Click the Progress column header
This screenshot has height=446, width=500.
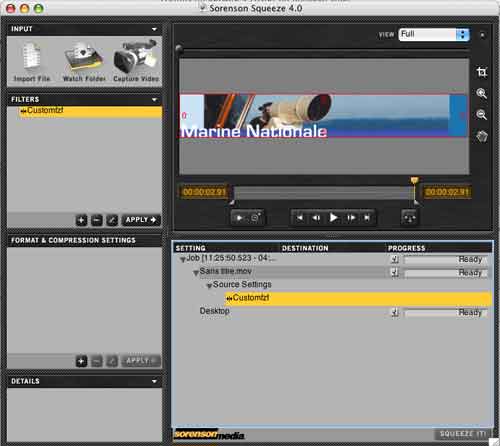[406, 248]
